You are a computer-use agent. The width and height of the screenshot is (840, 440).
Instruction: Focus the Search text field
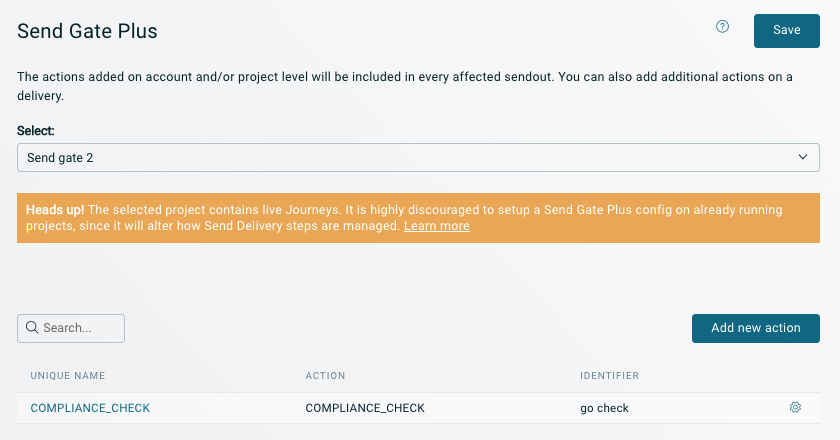tap(80, 328)
